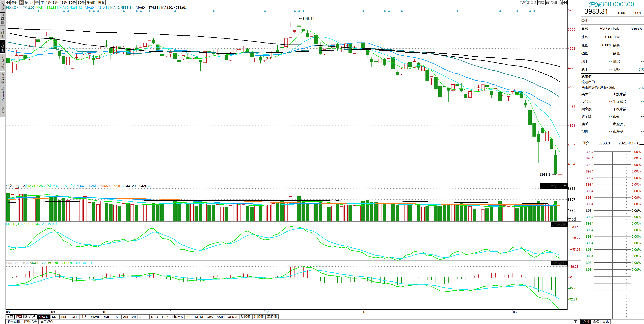Click the 窗 window layout icon

(548, 3)
